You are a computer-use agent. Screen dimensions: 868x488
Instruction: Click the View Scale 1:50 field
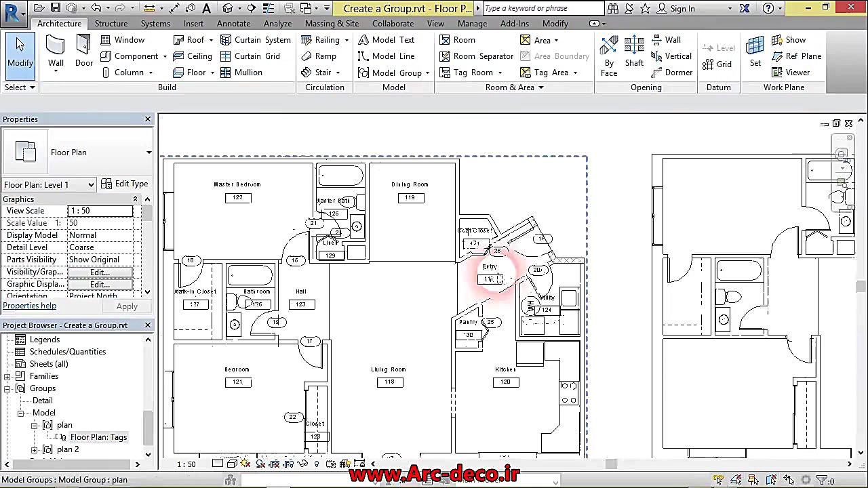click(x=100, y=211)
